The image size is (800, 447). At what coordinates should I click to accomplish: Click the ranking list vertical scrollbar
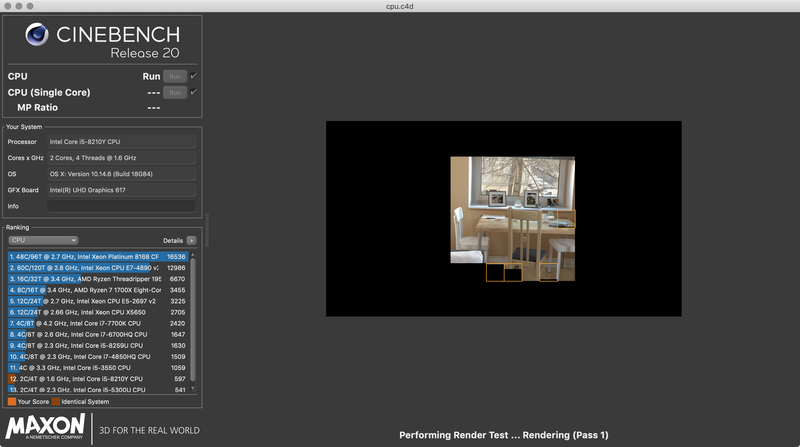[193, 320]
